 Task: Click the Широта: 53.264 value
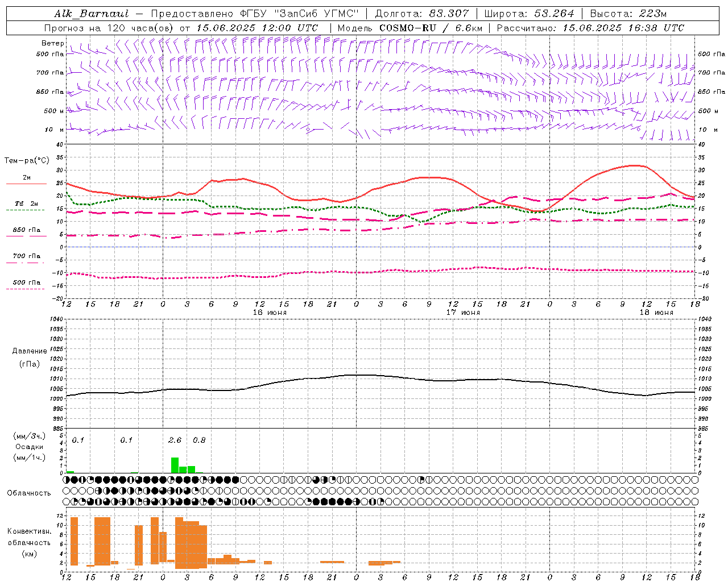tap(530, 14)
